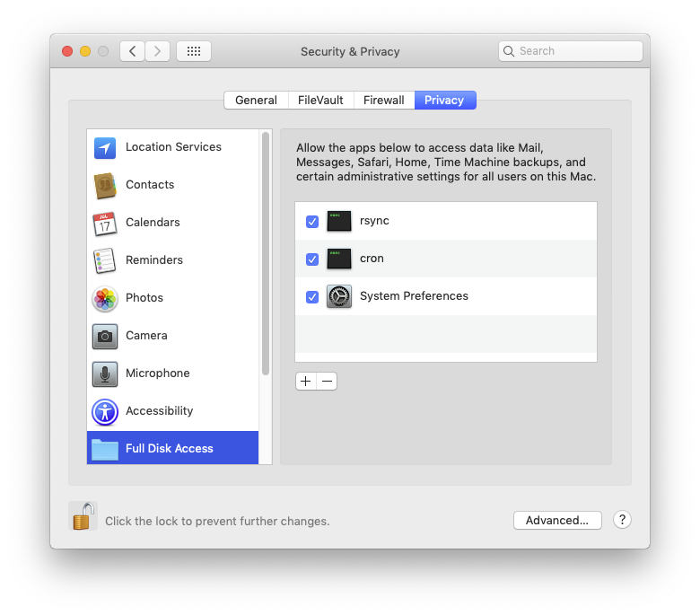Screen dimensions: 700x615
Task: Select Location Services text in list
Action: point(174,147)
